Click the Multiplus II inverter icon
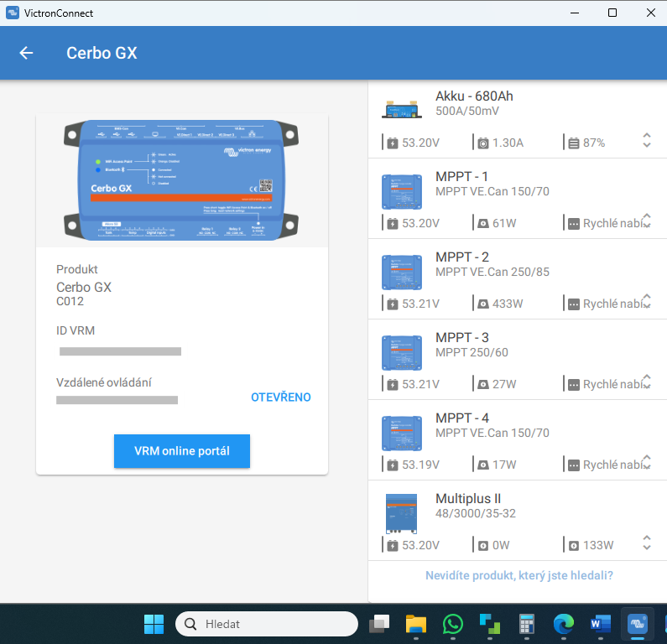667x644 pixels. pos(402,513)
